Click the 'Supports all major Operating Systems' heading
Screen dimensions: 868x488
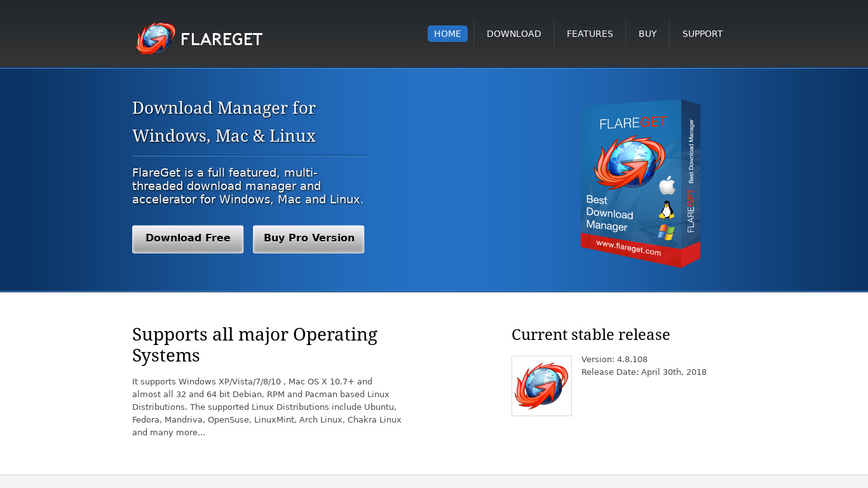coord(255,345)
